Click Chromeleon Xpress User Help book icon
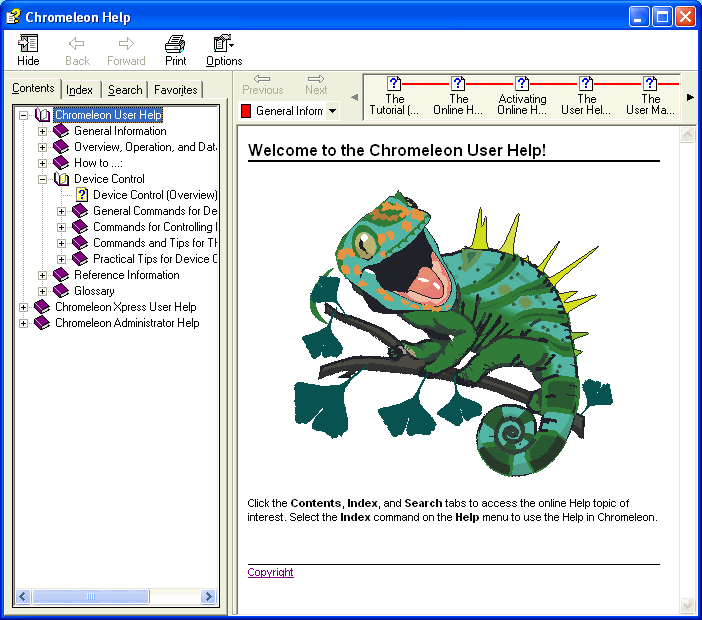 pos(42,307)
